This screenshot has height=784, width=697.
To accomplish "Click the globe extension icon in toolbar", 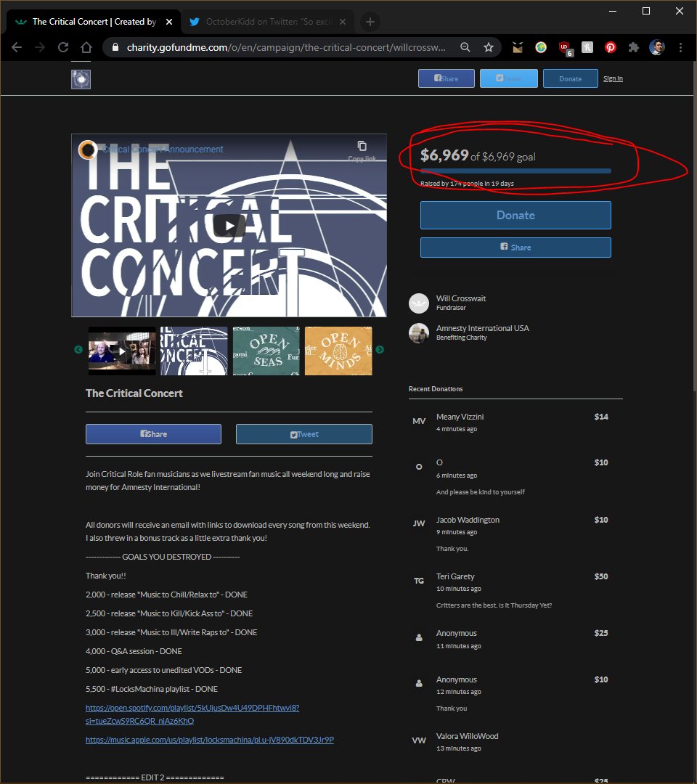I will [541, 47].
